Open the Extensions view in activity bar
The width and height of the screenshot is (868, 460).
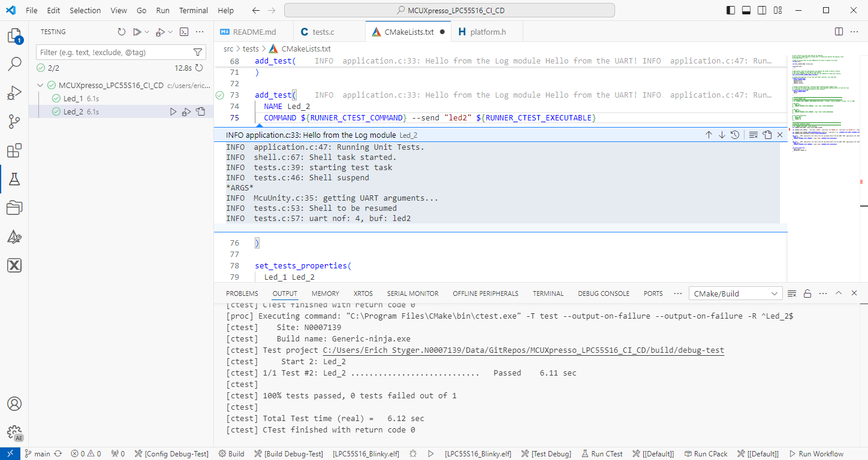(14, 150)
